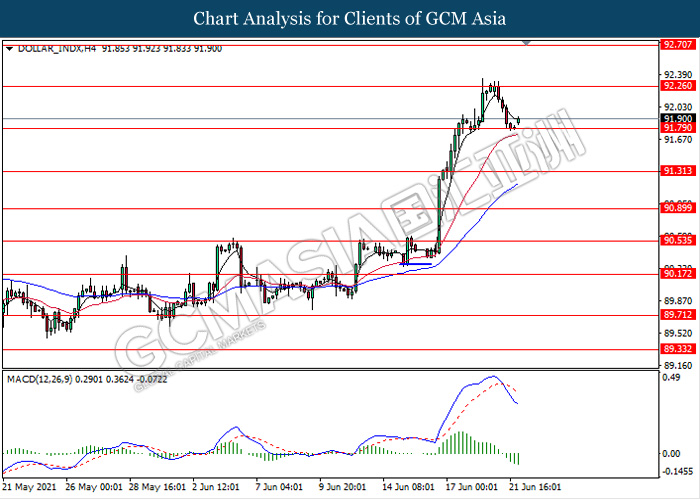Click the 28 May 16:01 time label
Screen dimensions: 700x500
[x=158, y=487]
